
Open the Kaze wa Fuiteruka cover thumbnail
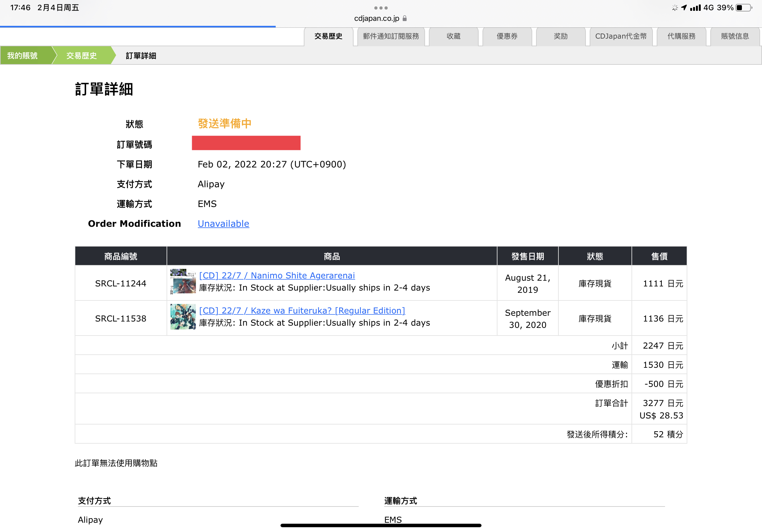(183, 316)
